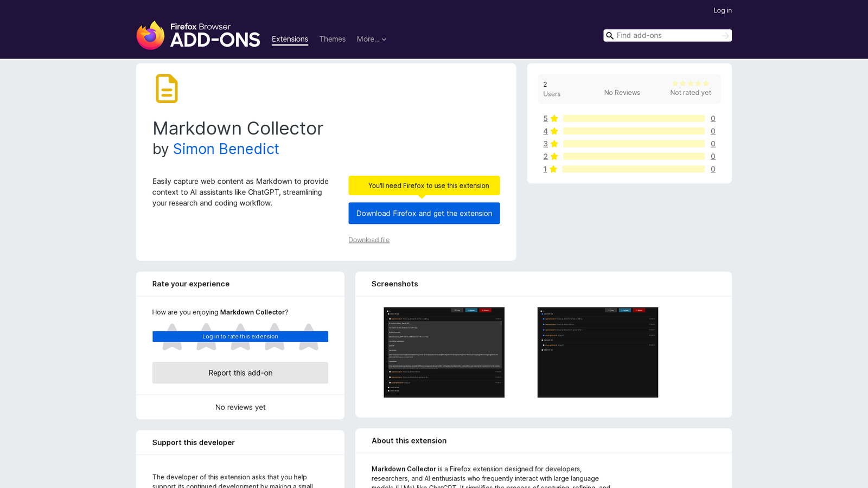Click Download Firefox and get the extension
This screenshot has width=868, height=488.
click(424, 213)
